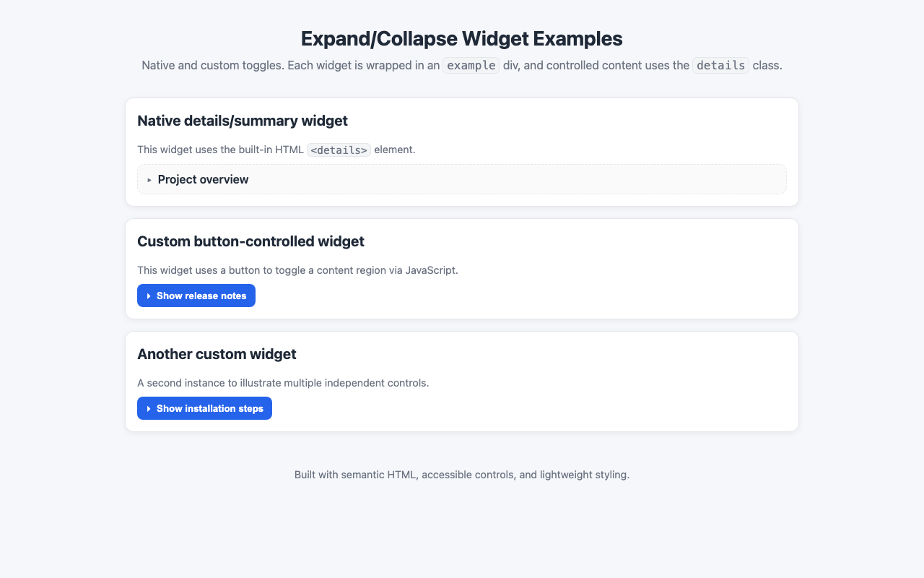The image size is (924, 578).
Task: Click the arrow icon inside Show installation steps
Action: (149, 408)
